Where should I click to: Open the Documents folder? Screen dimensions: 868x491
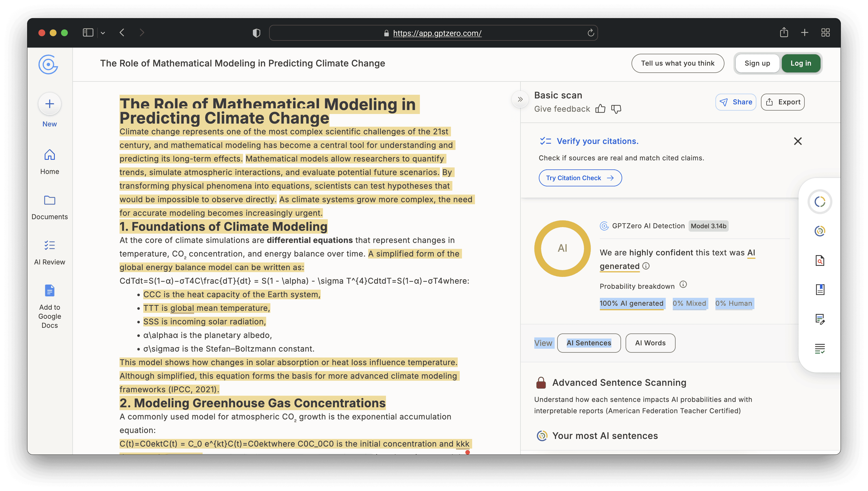(49, 200)
